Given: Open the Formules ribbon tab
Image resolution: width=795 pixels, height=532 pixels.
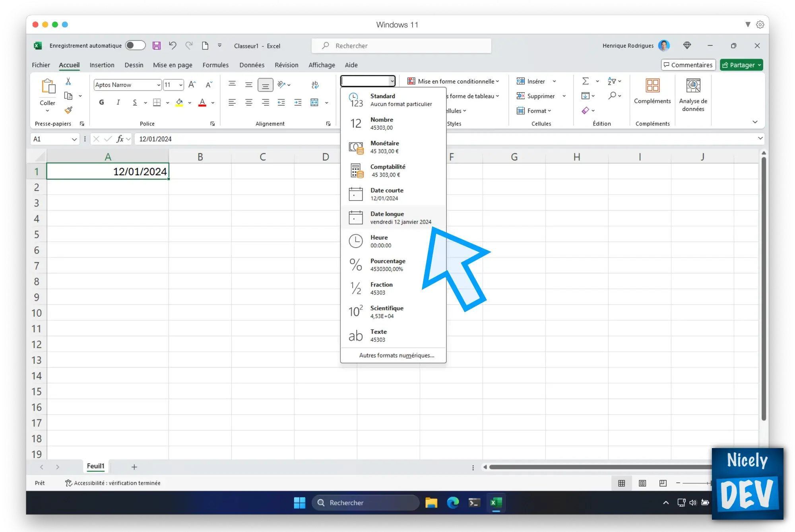Looking at the screenshot, I should click(215, 65).
